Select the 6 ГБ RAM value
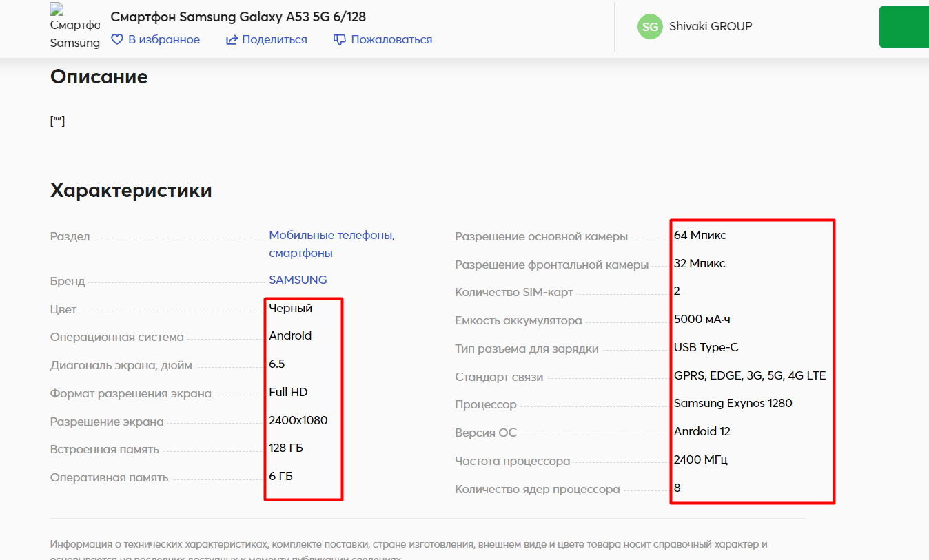Viewport: 929px width, 560px height. [x=281, y=476]
